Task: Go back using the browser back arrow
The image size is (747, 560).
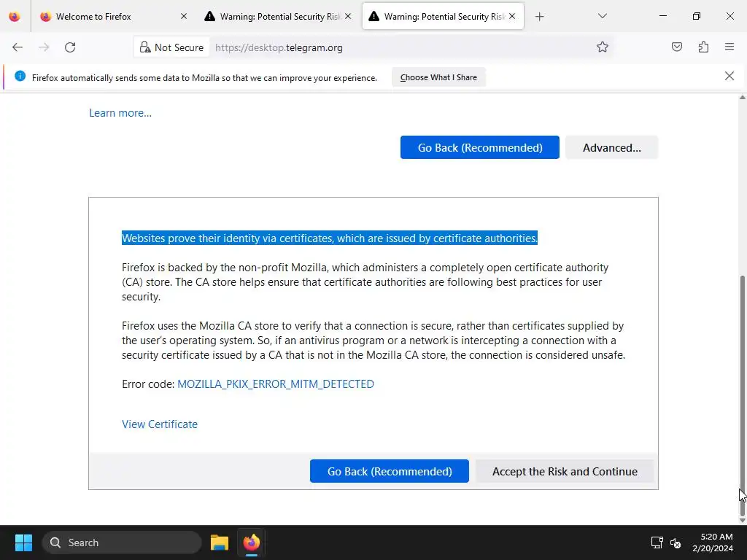Action: (18, 47)
